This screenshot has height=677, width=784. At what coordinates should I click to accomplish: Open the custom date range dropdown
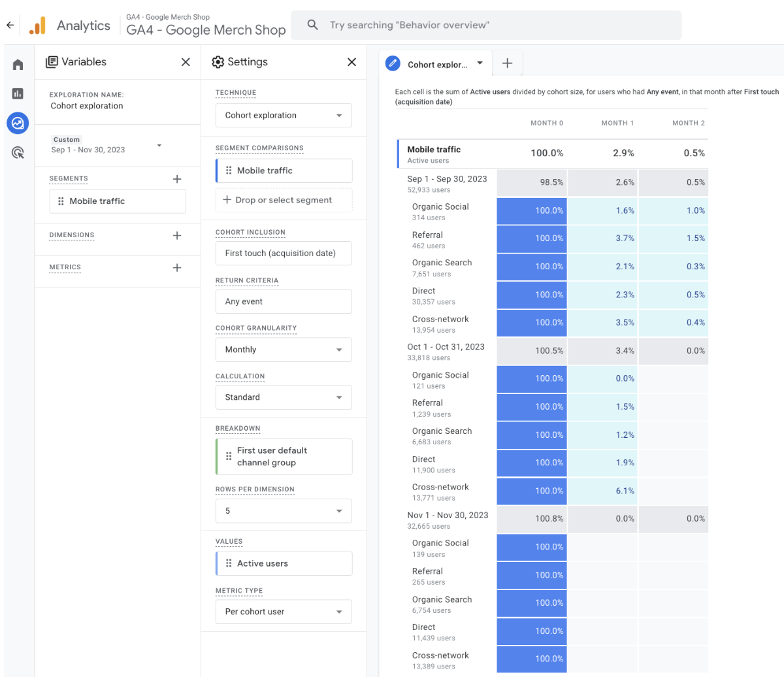(159, 145)
